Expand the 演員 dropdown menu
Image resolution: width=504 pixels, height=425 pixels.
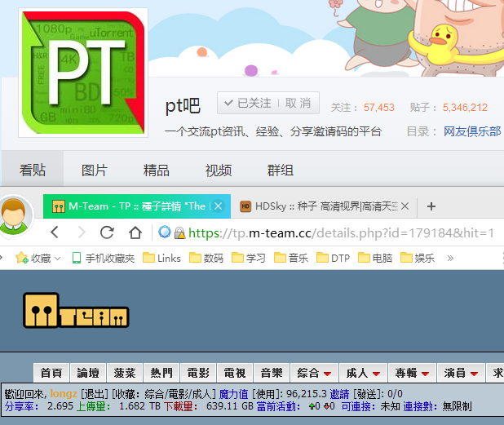tap(461, 373)
